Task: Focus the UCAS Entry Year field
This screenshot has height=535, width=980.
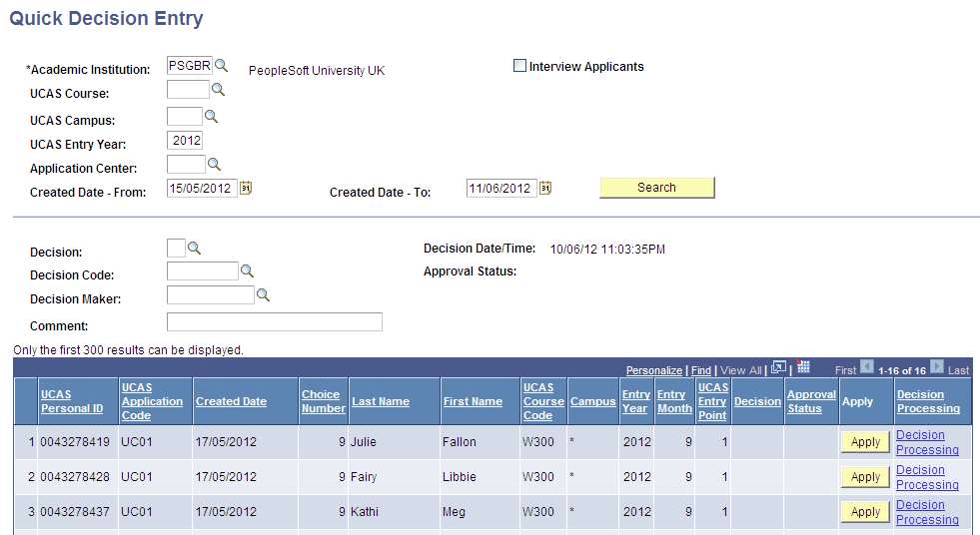Action: [185, 140]
